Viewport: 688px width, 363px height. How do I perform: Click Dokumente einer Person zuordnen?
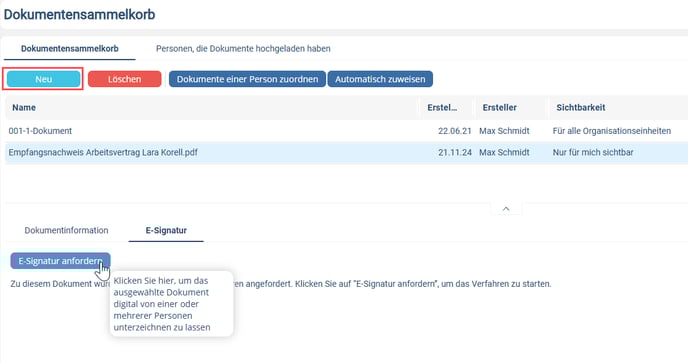click(247, 79)
